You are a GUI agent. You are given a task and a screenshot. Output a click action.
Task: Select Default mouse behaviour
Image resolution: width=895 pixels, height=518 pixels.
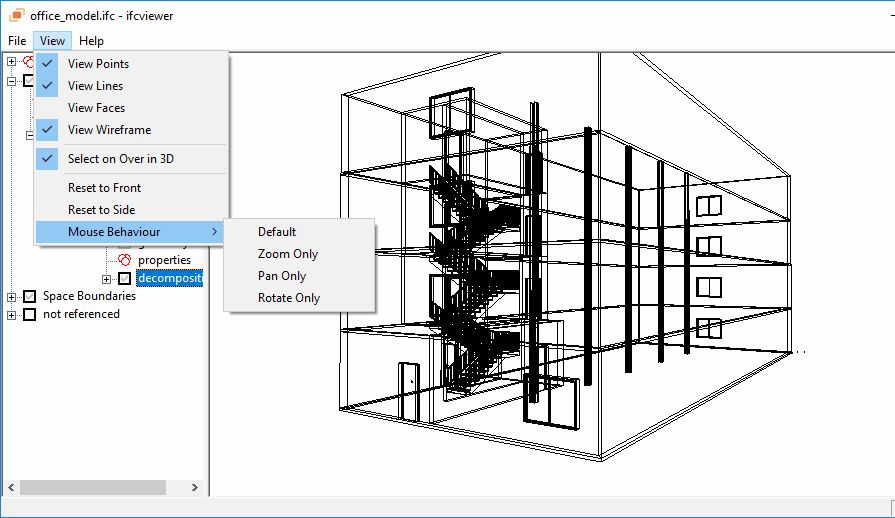(x=299, y=232)
